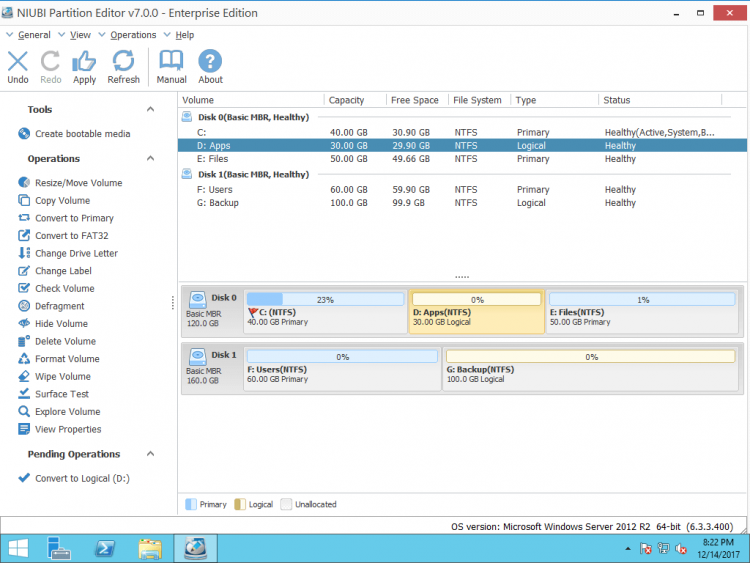Open the About question mark icon
The height and width of the screenshot is (563, 750).
(x=210, y=66)
